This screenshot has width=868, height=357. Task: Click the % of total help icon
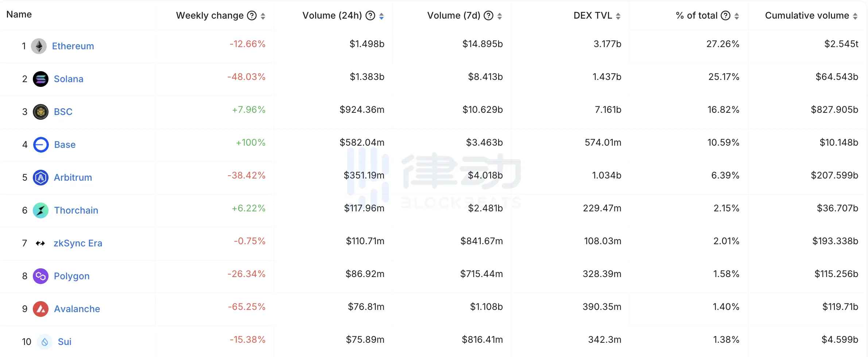[x=726, y=16]
